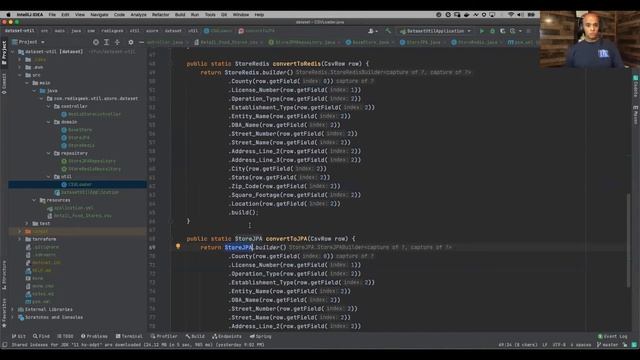Open the Edit menu
The image size is (640, 360).
[x=65, y=14]
